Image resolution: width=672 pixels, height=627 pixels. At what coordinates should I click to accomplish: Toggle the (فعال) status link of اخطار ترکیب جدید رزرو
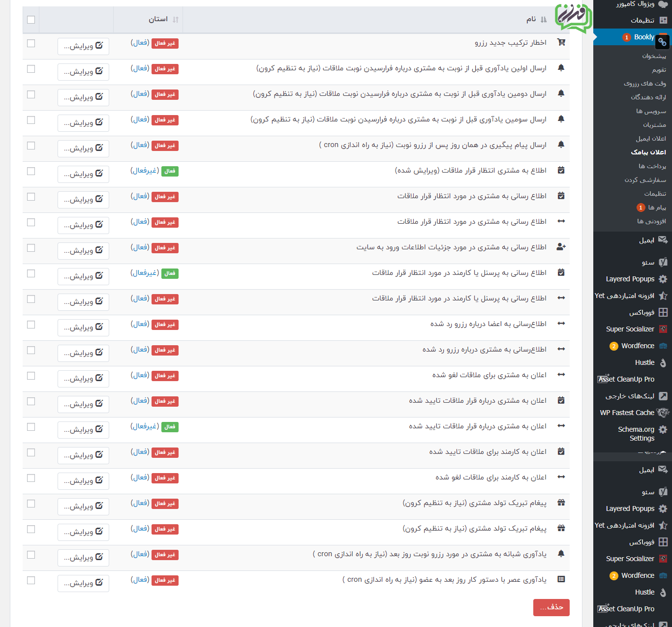140,43
